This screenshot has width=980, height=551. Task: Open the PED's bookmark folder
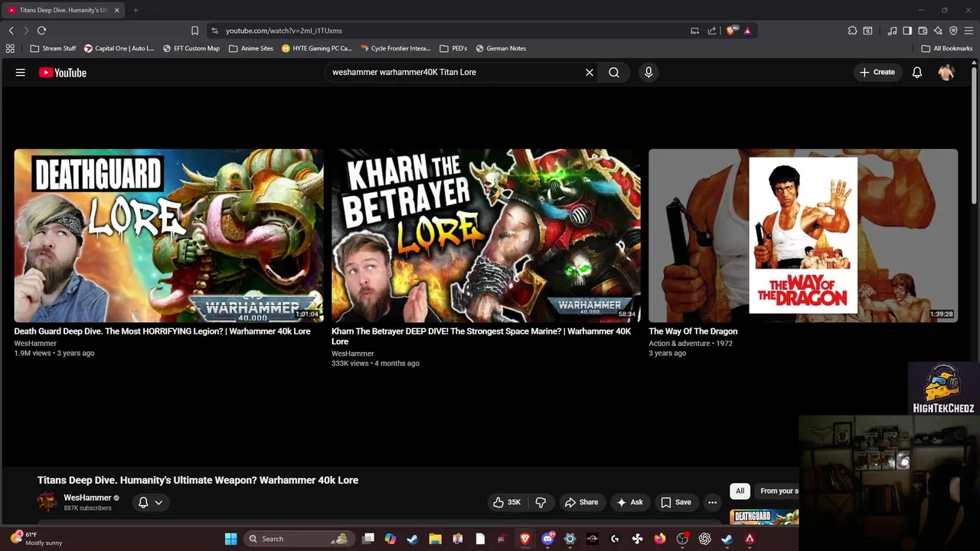(453, 48)
